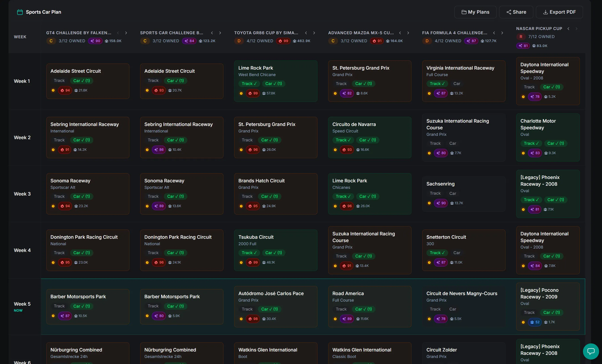The width and height of the screenshot is (602, 364).
Task: Toggle Track ownership on the Sachsenring card
Action: pos(435,193)
